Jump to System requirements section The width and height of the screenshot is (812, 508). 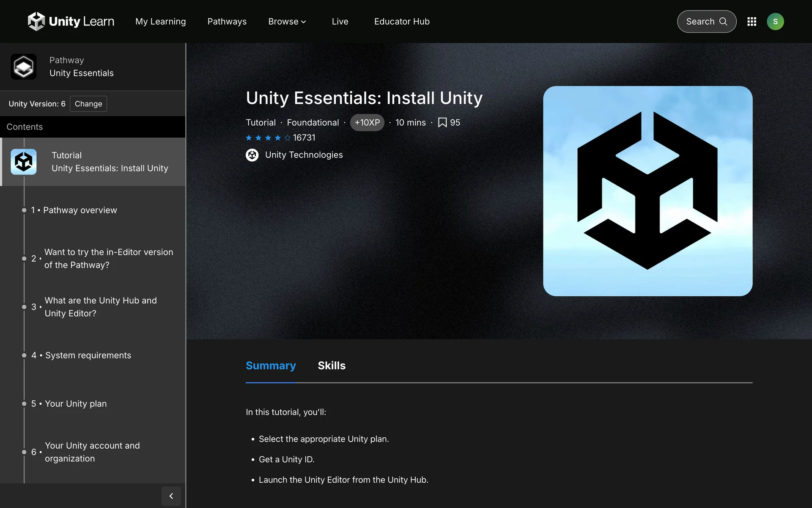click(x=88, y=355)
